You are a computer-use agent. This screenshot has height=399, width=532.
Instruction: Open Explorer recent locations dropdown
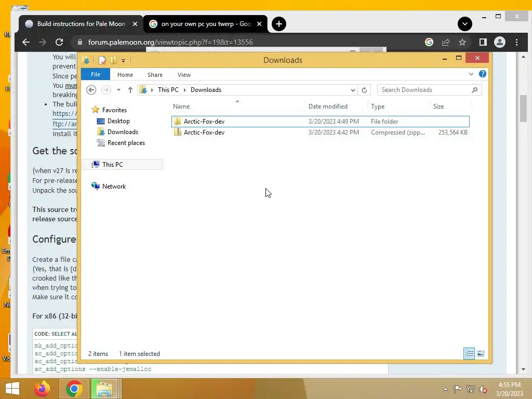point(119,90)
